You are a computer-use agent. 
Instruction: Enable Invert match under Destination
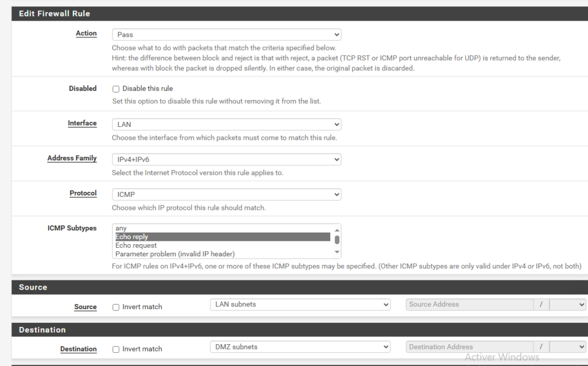tap(115, 349)
